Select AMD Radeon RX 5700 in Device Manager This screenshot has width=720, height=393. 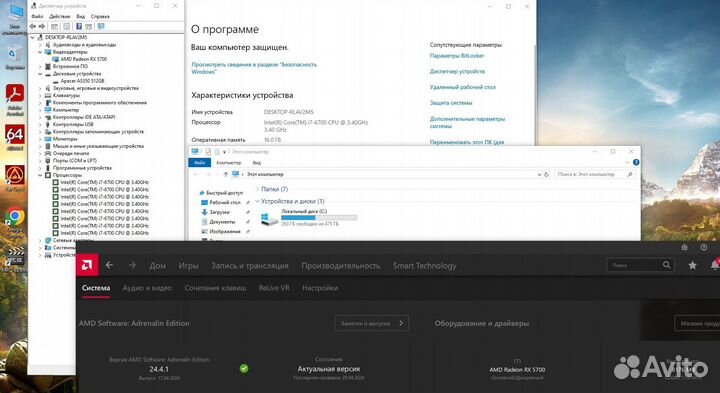(83, 59)
